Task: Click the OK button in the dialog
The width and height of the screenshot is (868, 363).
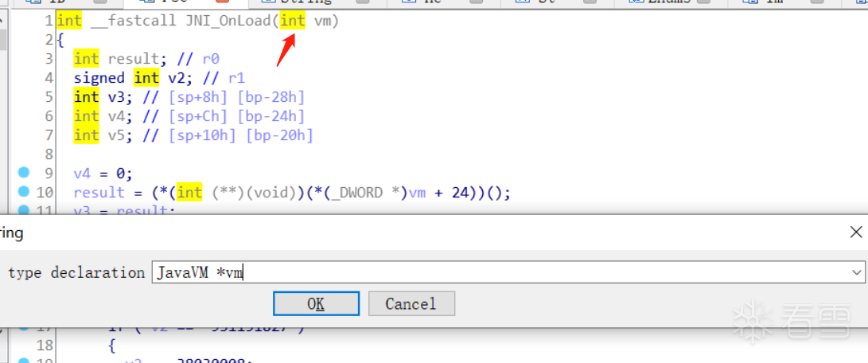Action: click(x=316, y=304)
